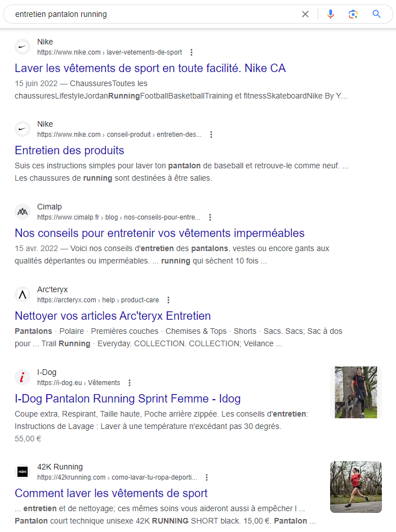Click cimalp.fr blog URL breadcrumb
This screenshot has width=396, height=532.
(x=119, y=217)
